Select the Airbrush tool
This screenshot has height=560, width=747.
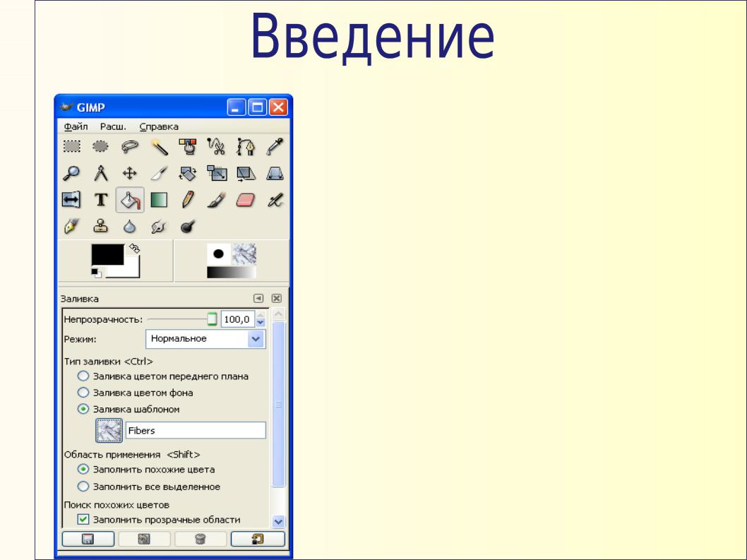[275, 200]
